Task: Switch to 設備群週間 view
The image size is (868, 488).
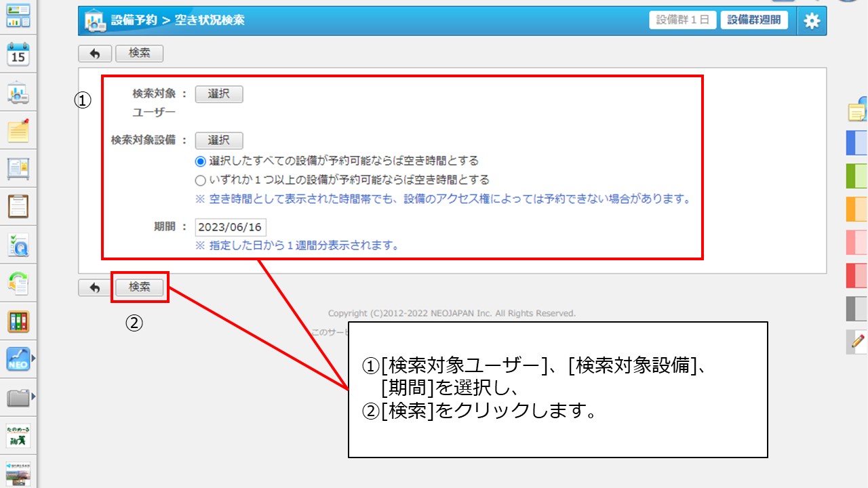Action: point(754,20)
